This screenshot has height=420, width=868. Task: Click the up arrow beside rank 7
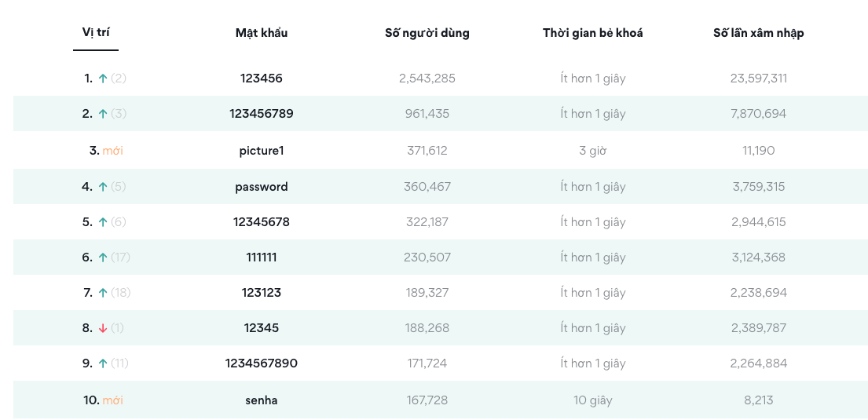click(x=102, y=293)
